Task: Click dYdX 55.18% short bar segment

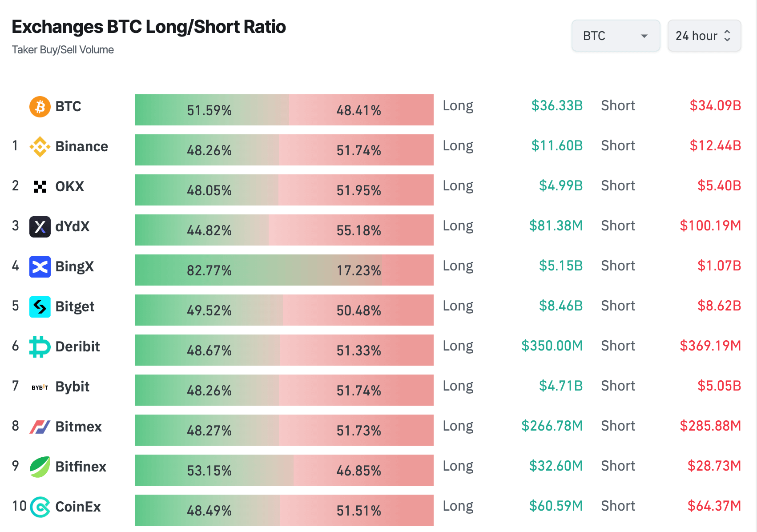Action: [x=351, y=230]
